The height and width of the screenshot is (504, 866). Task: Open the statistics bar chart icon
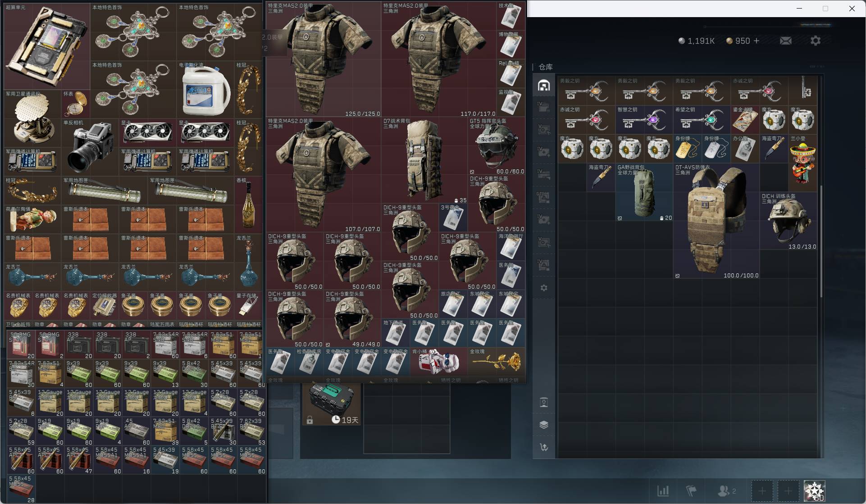pyautogui.click(x=663, y=490)
